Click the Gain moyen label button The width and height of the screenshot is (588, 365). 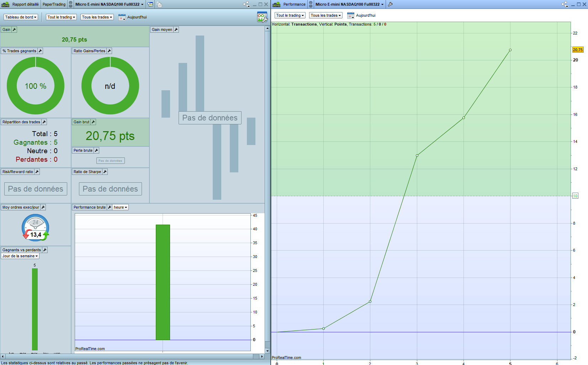click(162, 29)
